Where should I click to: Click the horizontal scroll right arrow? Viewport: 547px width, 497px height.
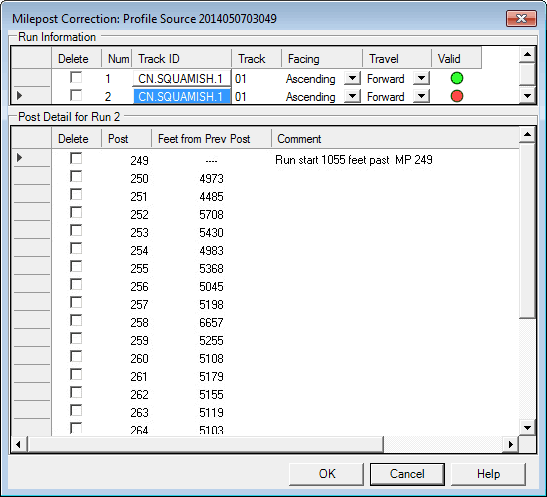[x=511, y=444]
